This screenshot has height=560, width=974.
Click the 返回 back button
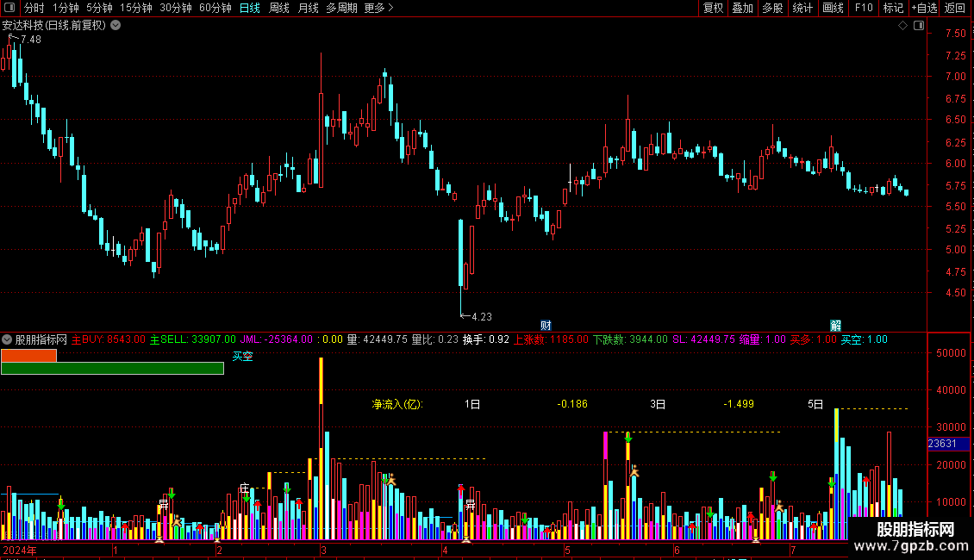[x=955, y=8]
